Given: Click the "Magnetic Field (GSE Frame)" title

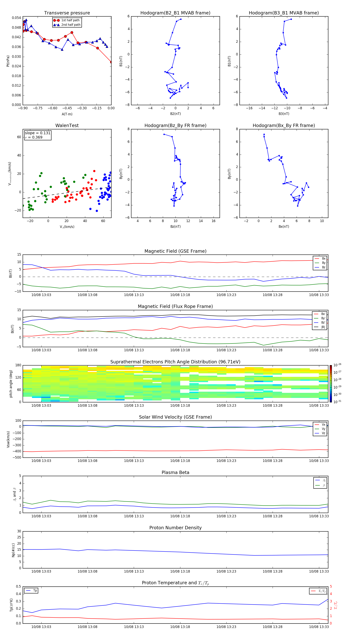Looking at the screenshot, I should 175,251.
